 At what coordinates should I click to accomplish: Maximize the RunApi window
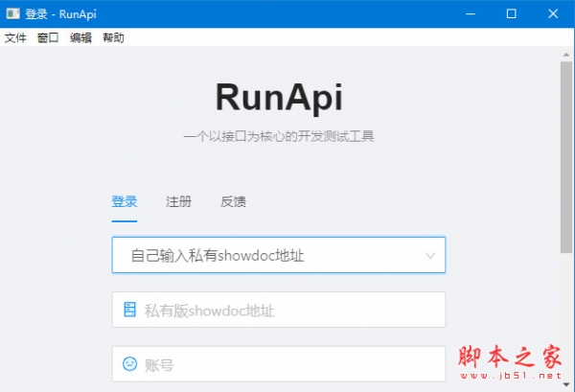(x=512, y=14)
